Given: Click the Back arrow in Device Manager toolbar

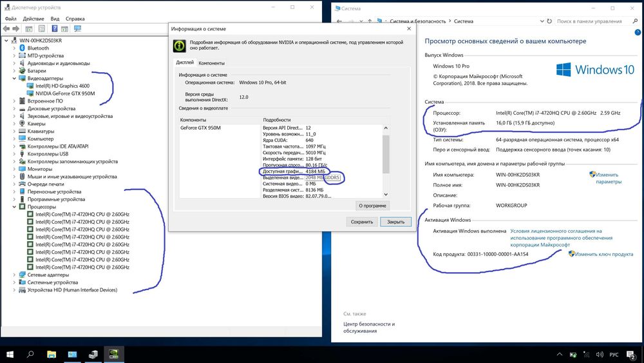Looking at the screenshot, I should point(6,29).
